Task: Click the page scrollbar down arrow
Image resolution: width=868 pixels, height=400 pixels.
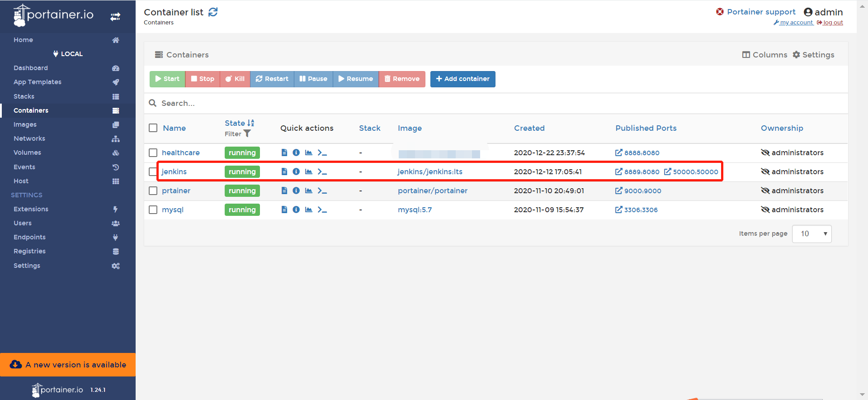Action: [x=863, y=395]
